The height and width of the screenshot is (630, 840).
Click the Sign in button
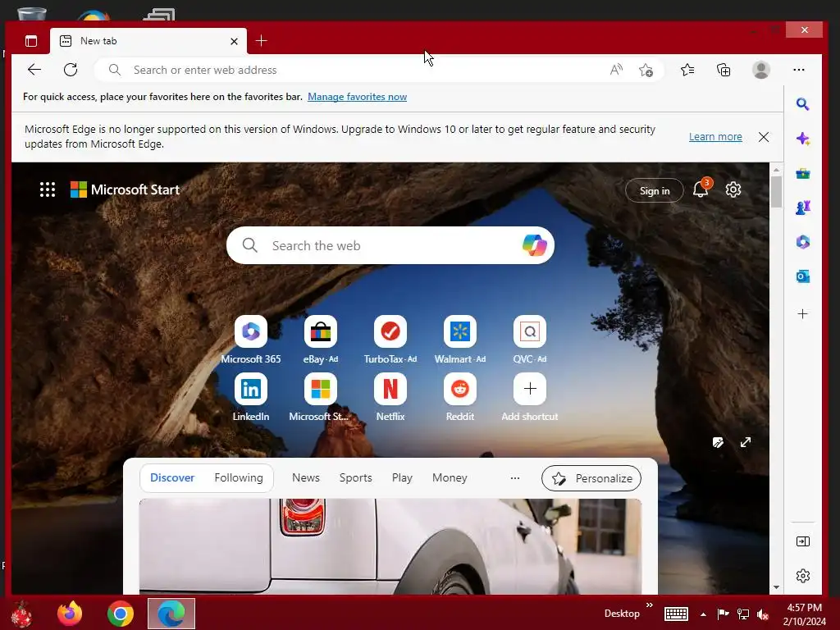(654, 190)
